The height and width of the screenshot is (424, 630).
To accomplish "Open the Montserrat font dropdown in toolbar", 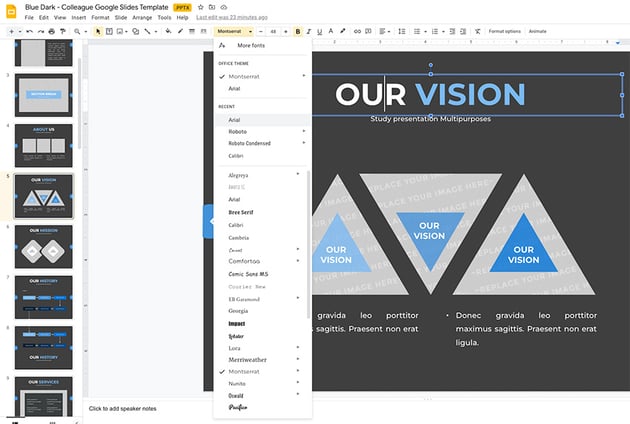I will point(234,32).
